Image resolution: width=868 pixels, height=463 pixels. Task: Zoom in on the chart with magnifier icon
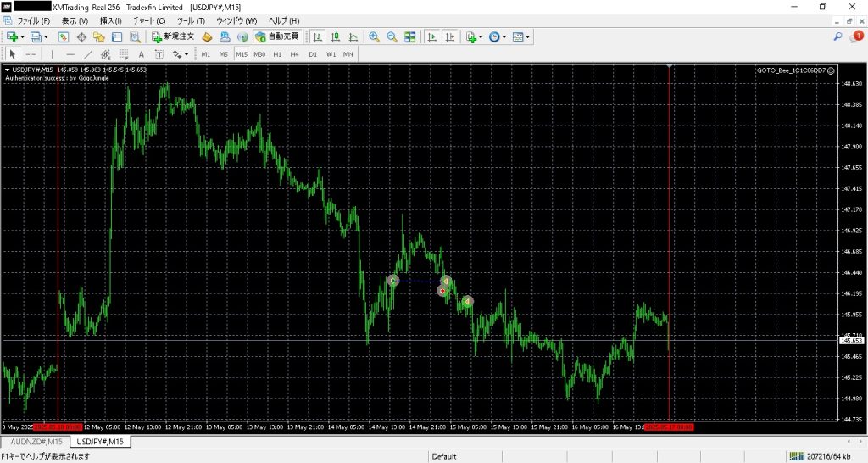tap(374, 36)
